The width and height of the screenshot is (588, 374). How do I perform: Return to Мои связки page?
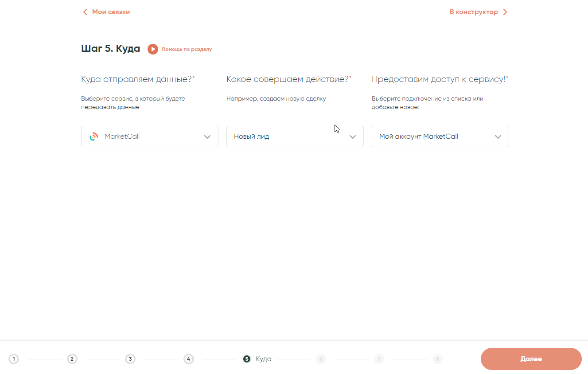(x=111, y=12)
